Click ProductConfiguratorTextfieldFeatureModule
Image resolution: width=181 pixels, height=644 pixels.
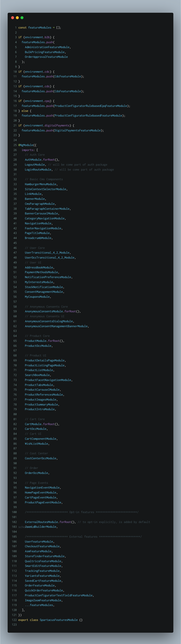(x=59, y=596)
